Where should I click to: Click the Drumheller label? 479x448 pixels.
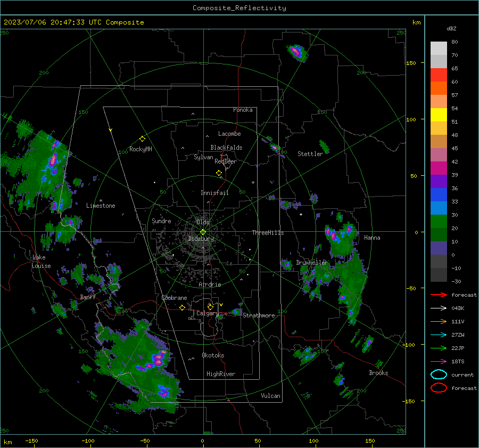(x=312, y=263)
